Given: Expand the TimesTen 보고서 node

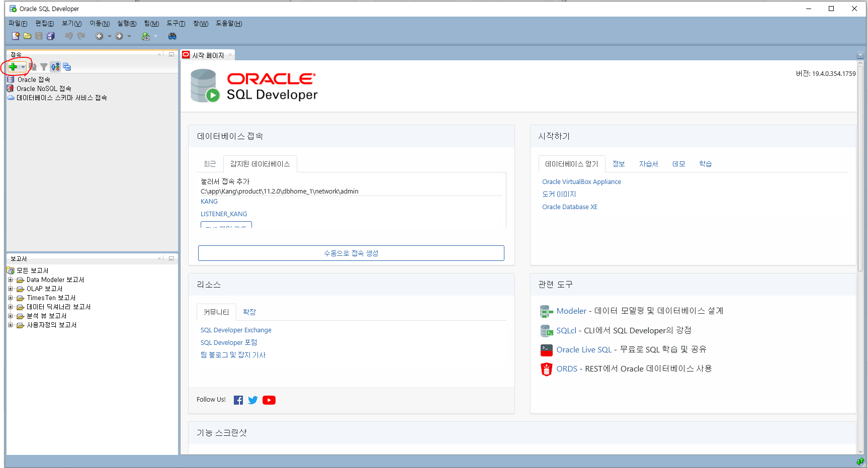Looking at the screenshot, I should 10,298.
